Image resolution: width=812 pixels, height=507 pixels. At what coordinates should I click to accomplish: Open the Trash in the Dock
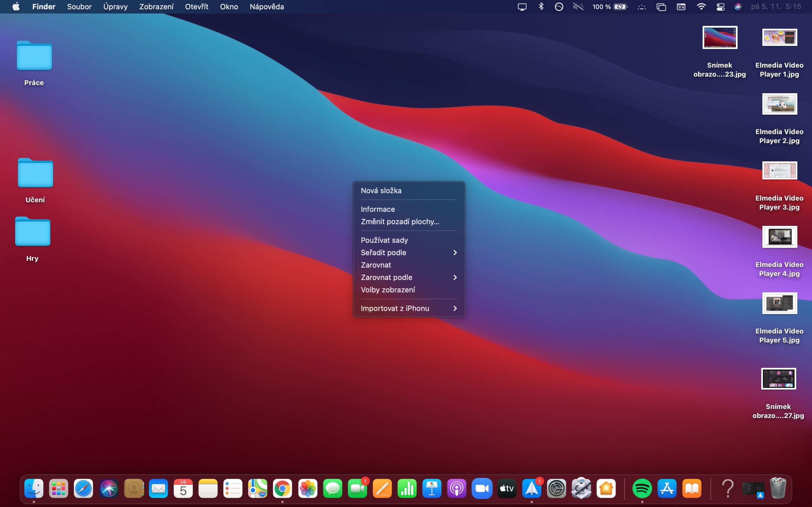pos(778,489)
